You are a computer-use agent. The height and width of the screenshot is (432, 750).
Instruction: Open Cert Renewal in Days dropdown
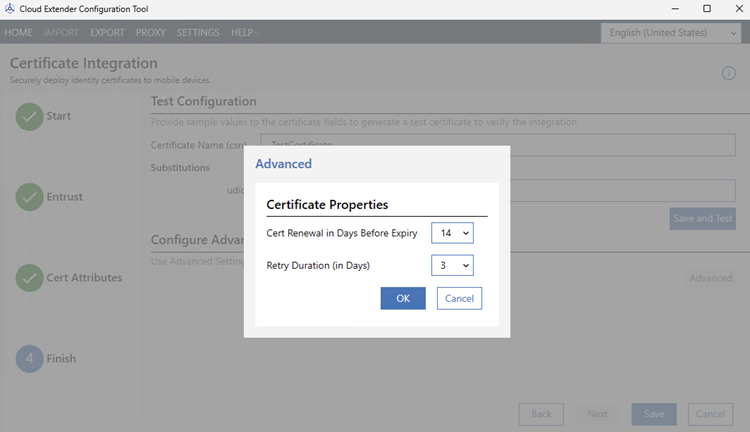click(452, 233)
